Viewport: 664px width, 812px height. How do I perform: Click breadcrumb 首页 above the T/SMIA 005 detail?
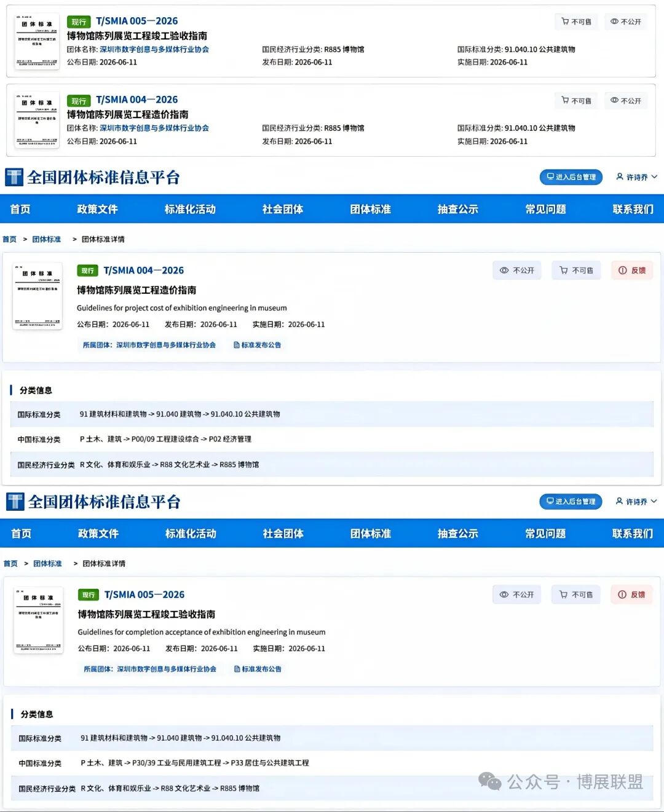pyautogui.click(x=11, y=564)
